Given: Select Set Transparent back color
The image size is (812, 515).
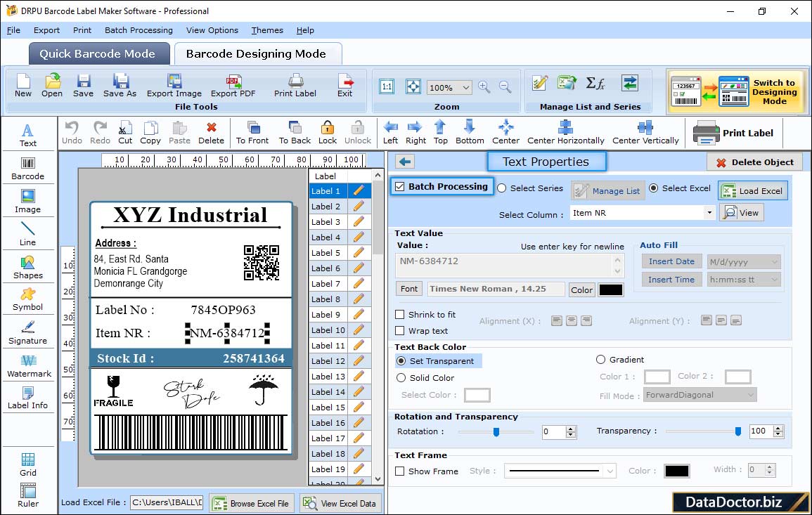Looking at the screenshot, I should pyautogui.click(x=401, y=360).
